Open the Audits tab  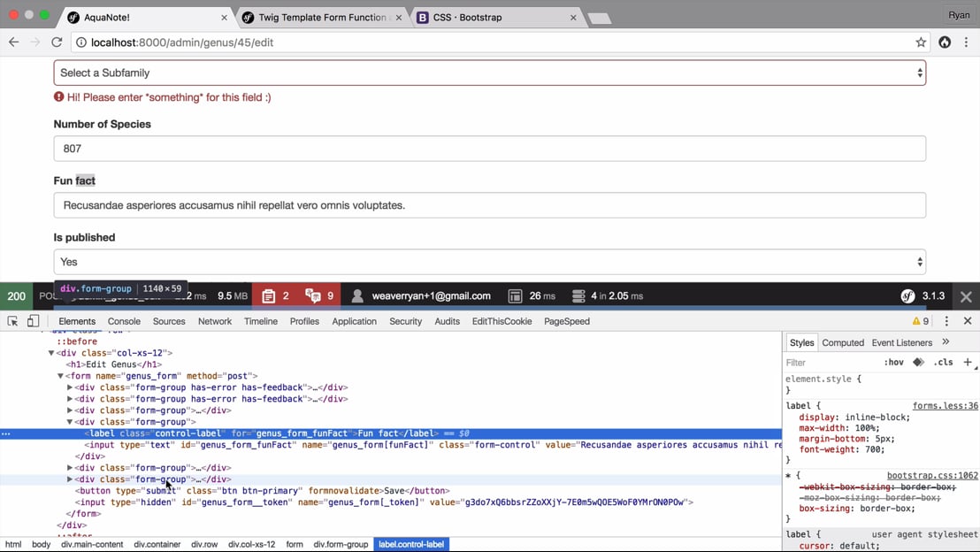[x=447, y=321]
